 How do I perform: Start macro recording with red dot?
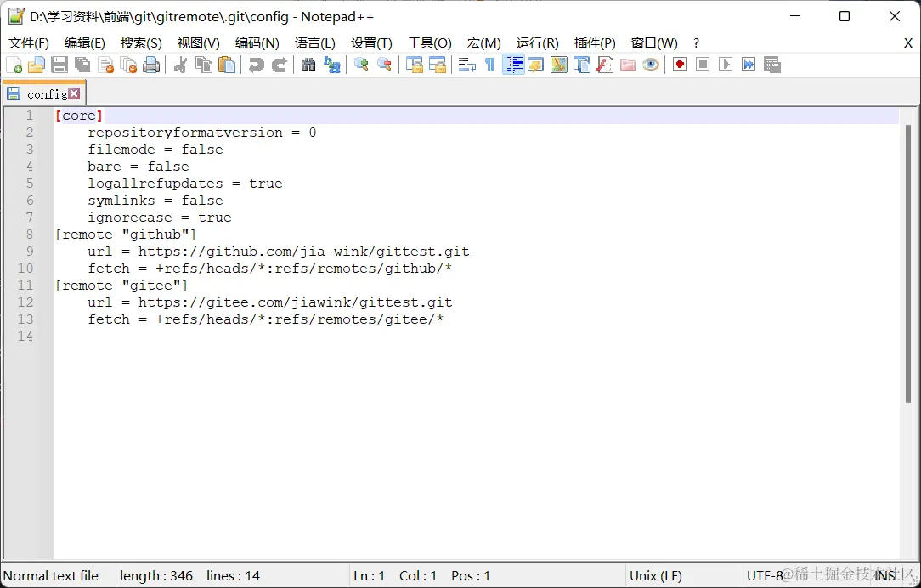point(680,65)
